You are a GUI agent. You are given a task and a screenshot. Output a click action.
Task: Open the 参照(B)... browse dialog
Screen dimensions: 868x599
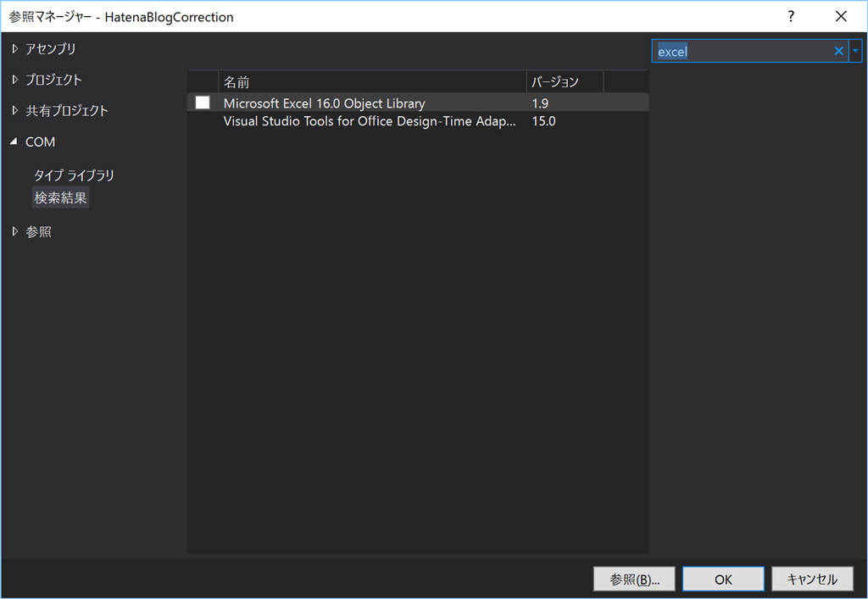point(633,579)
